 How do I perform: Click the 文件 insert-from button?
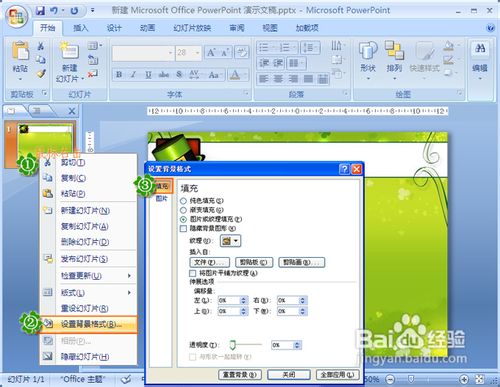click(x=210, y=263)
